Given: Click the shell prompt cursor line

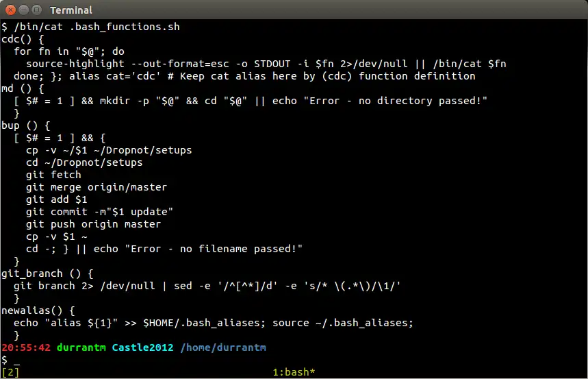Looking at the screenshot, I should pyautogui.click(x=10, y=360).
